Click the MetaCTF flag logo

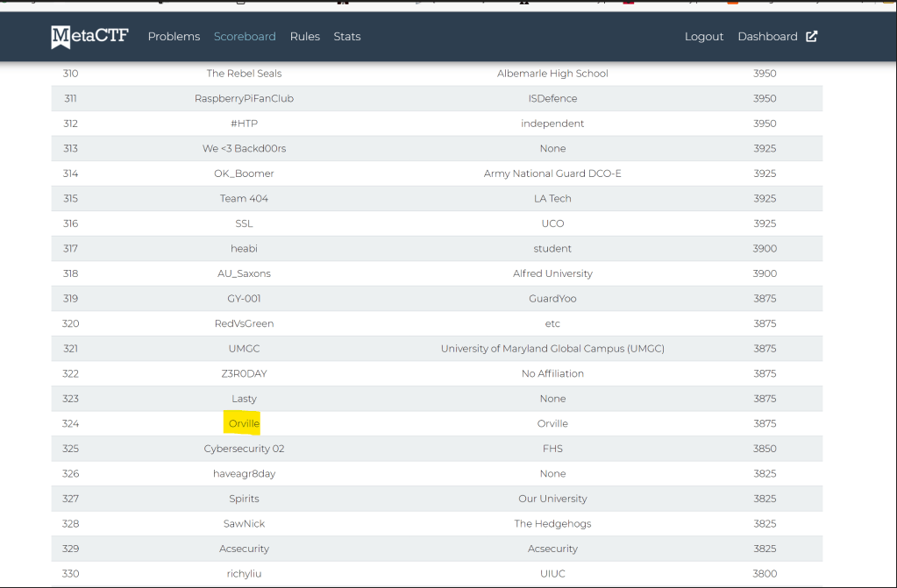click(61, 37)
